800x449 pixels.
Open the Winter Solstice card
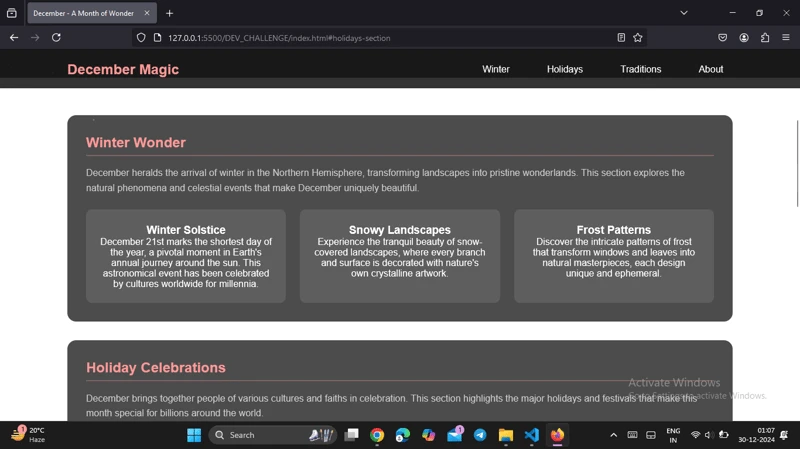(186, 256)
